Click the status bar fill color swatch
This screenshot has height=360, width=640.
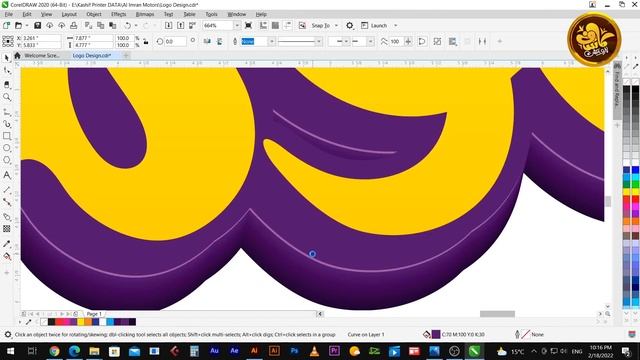click(436, 335)
